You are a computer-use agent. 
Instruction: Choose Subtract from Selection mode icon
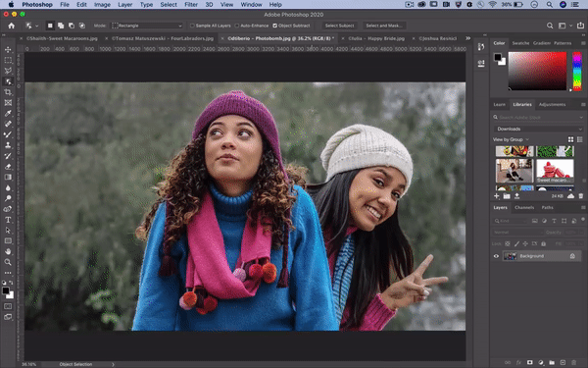pyautogui.click(x=72, y=26)
